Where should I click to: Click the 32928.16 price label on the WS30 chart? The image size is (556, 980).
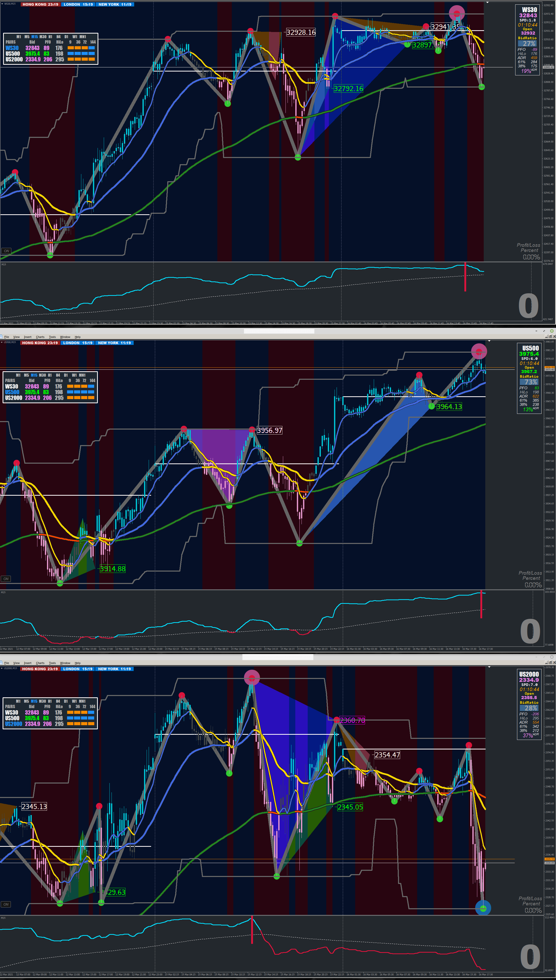(301, 33)
